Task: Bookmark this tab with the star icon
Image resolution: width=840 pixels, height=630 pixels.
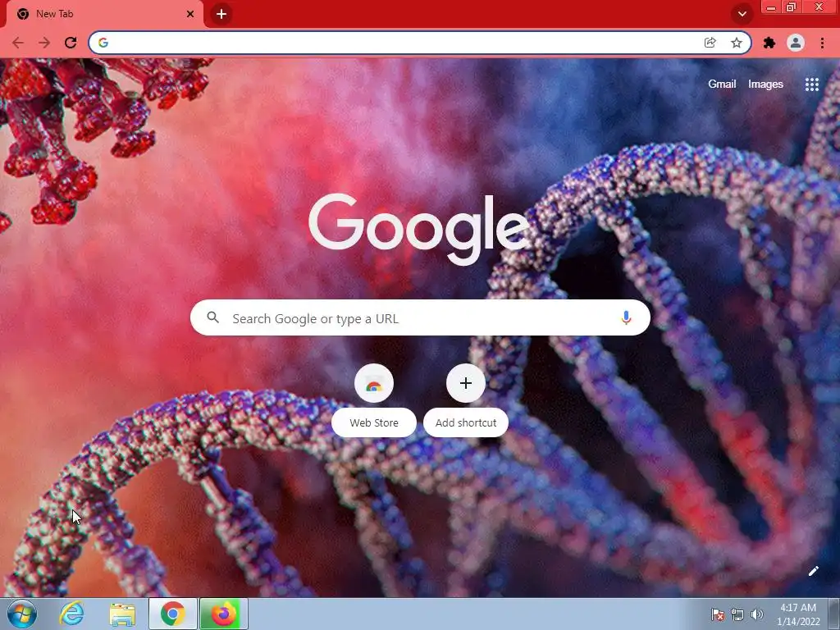Action: click(737, 43)
